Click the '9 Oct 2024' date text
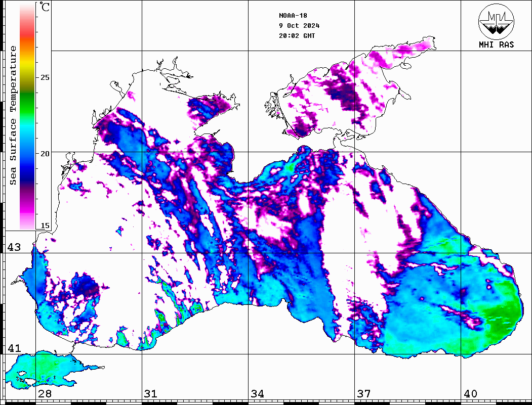 [x=299, y=26]
